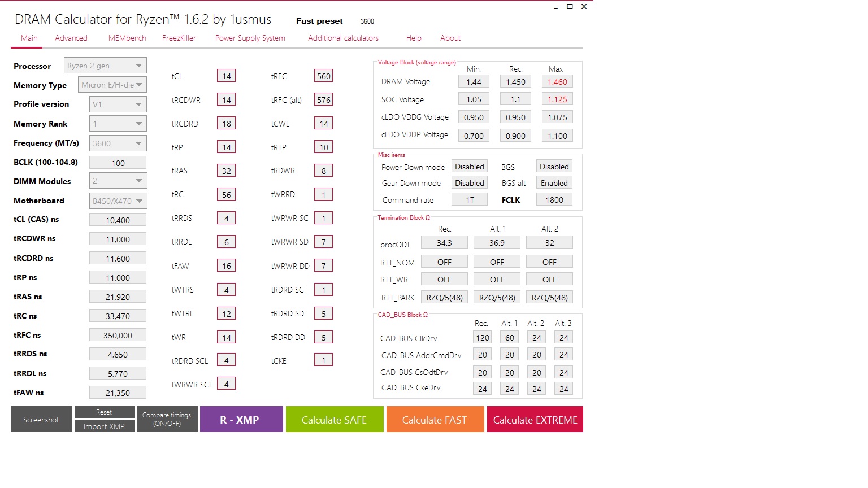This screenshot has width=868, height=488.
Task: Click the tRCDRD ns value field
Action: pos(118,258)
